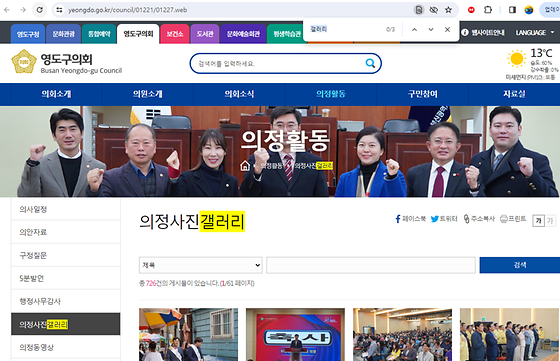Switch to the 보건소 tab
This screenshot has height=361, width=560.
click(x=175, y=34)
